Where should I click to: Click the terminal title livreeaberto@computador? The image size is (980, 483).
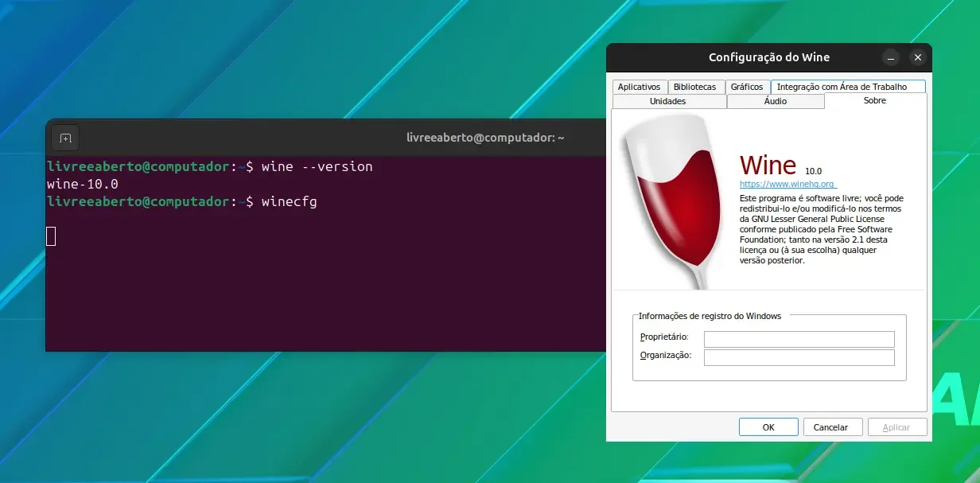coord(485,138)
